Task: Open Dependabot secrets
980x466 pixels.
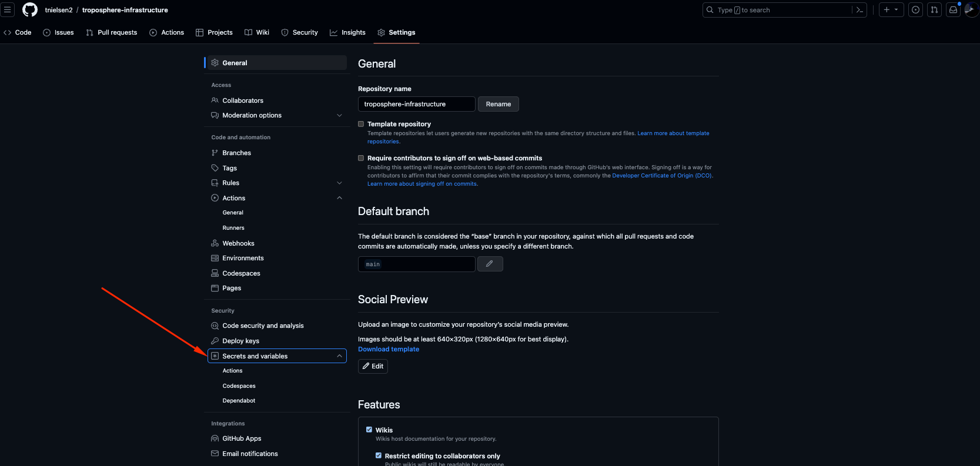Action: [x=239, y=401]
